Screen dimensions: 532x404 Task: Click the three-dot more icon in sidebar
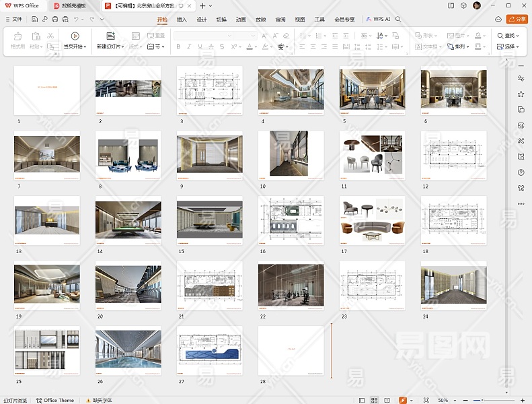point(521,203)
